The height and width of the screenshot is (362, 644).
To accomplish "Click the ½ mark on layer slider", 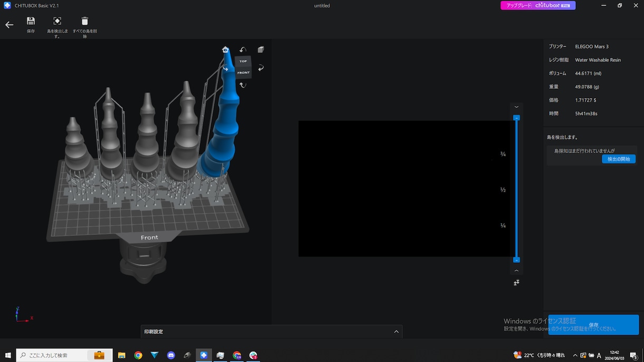I will coord(503,190).
